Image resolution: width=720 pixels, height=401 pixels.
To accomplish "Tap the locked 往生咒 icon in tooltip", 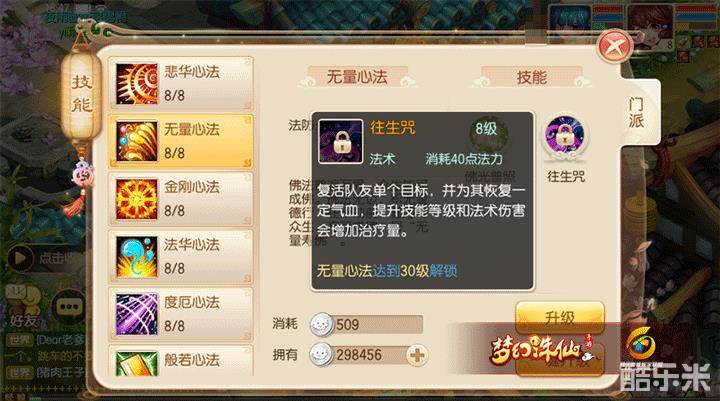I will point(341,141).
